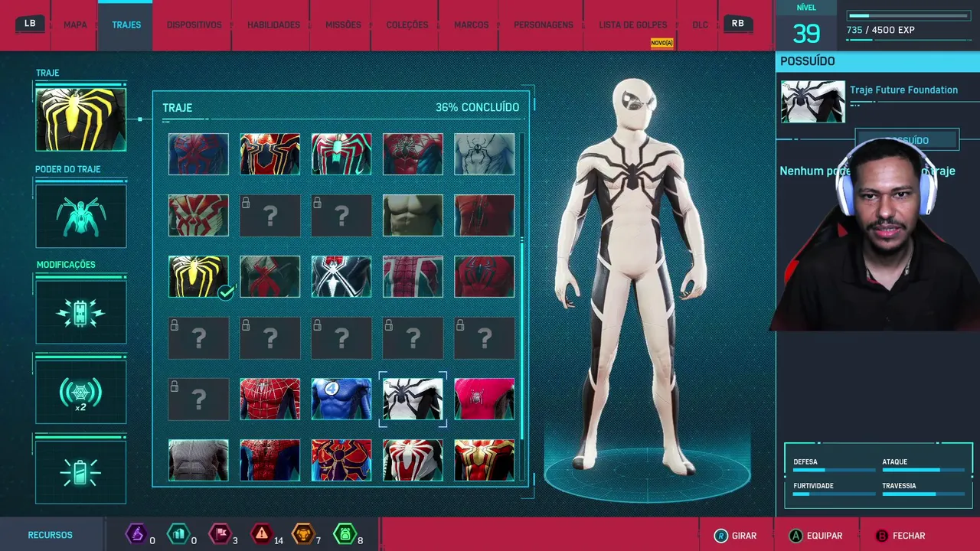The width and height of the screenshot is (980, 551).
Task: Select the grey armored suit in bottom row
Action: coord(198,460)
